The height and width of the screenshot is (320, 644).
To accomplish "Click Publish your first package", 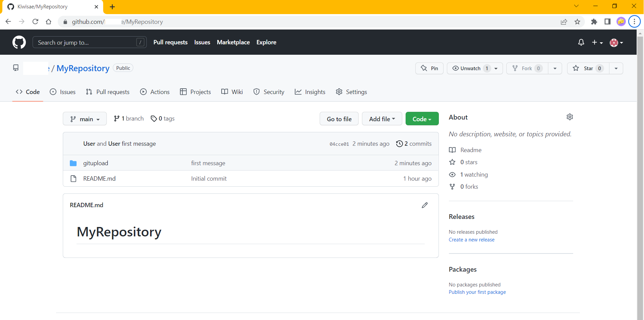I will point(477,292).
